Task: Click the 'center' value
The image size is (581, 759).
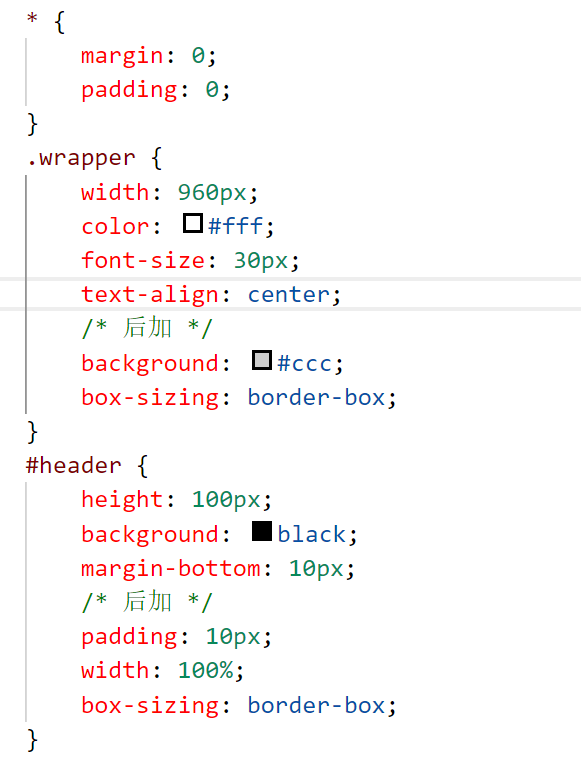Action: (x=289, y=295)
